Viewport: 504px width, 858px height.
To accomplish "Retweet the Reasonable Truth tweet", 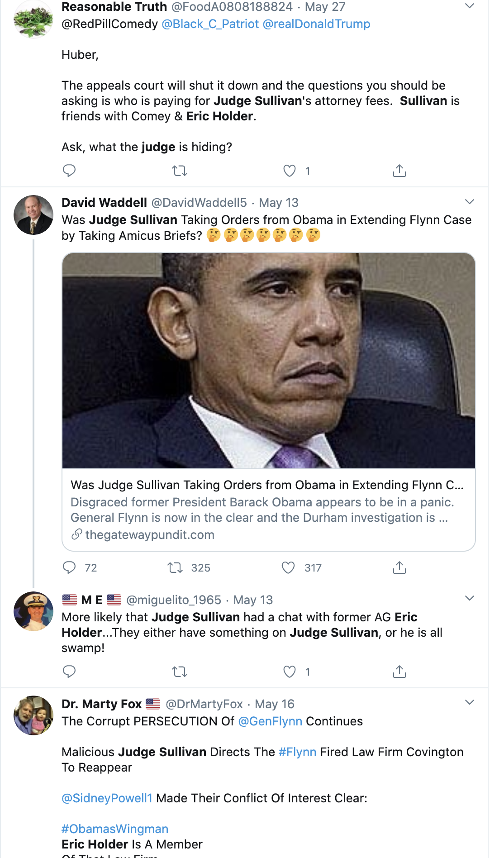I will click(x=180, y=171).
